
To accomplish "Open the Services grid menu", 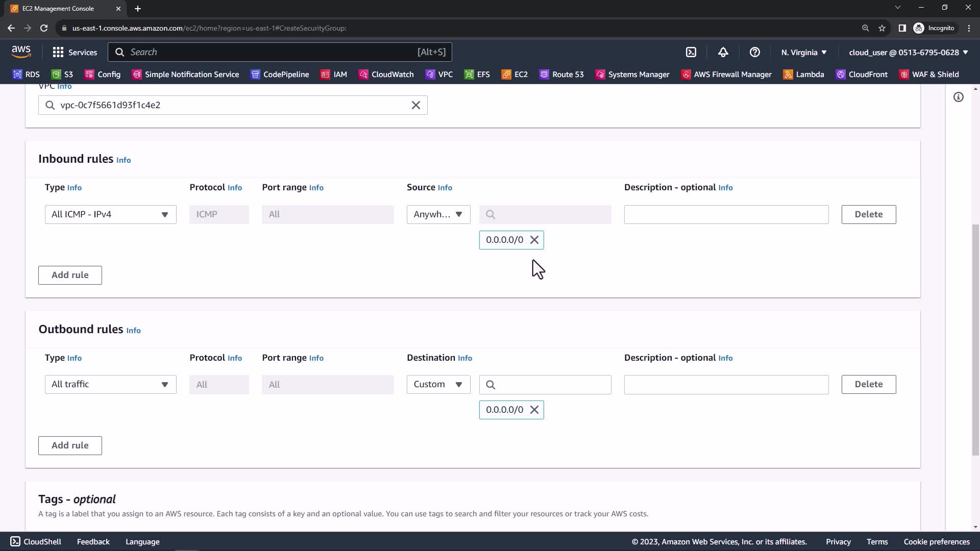I will coord(75,52).
